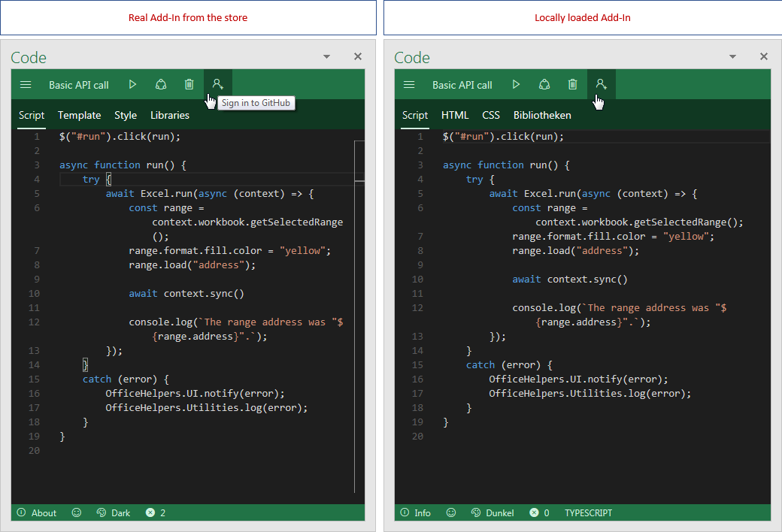Click smiley feedback icon in left status bar

click(76, 512)
